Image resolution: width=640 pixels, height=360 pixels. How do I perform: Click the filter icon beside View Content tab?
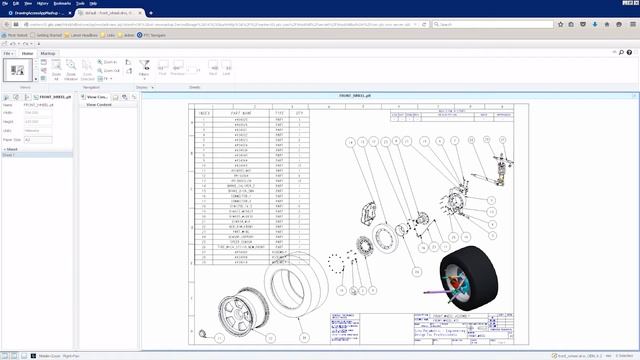(x=125, y=97)
